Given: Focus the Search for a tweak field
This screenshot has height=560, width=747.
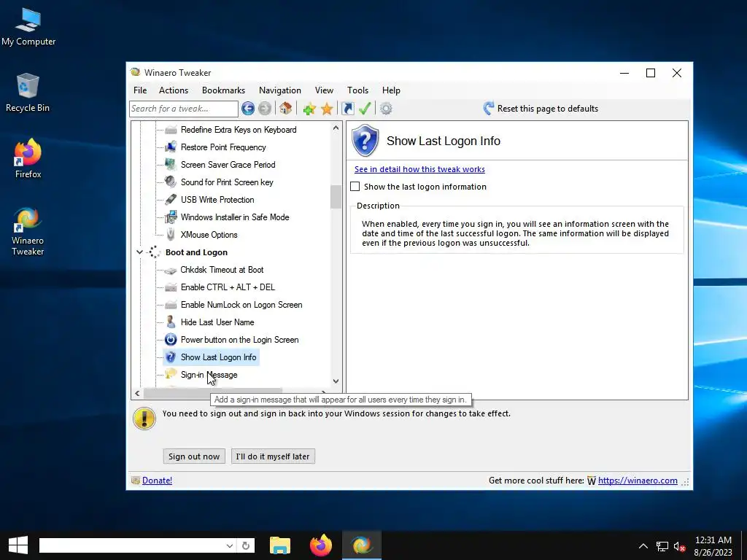Looking at the screenshot, I should [183, 109].
